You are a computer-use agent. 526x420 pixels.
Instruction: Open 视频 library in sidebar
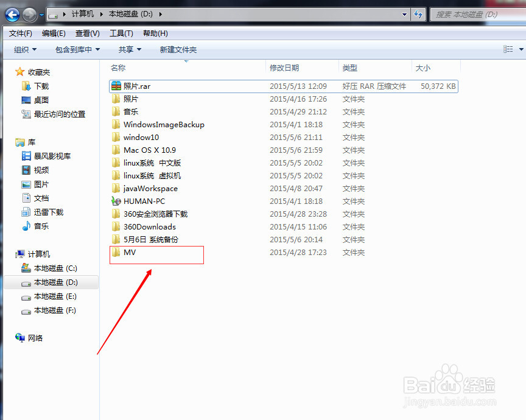click(35, 170)
